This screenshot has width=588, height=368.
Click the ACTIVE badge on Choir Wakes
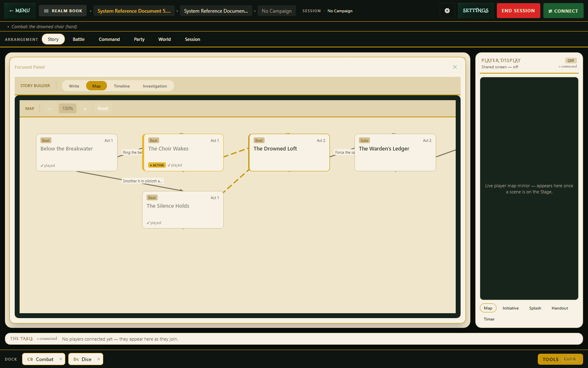157,165
